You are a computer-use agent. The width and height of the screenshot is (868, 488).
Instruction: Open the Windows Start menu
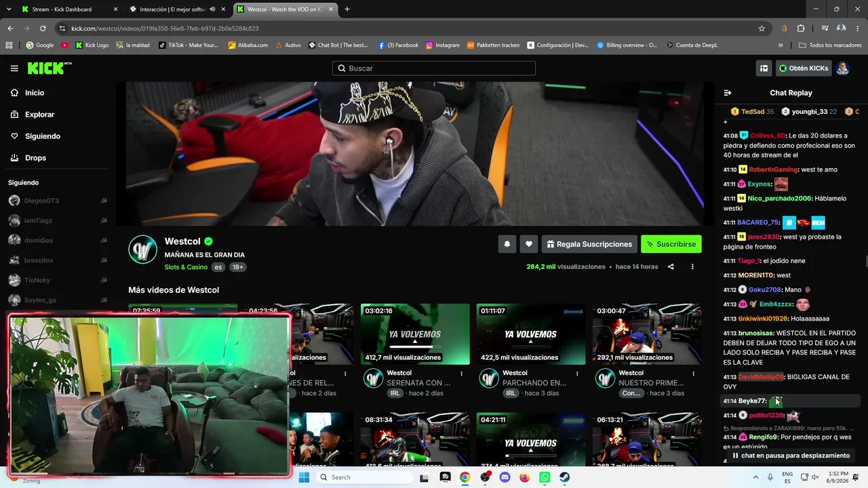pos(304,477)
